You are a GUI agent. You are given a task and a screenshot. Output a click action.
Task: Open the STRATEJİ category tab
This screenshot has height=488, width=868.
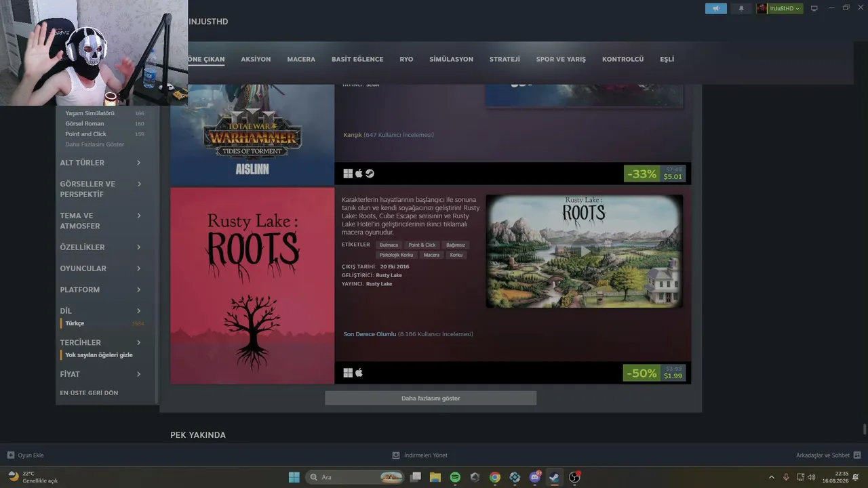[505, 59]
